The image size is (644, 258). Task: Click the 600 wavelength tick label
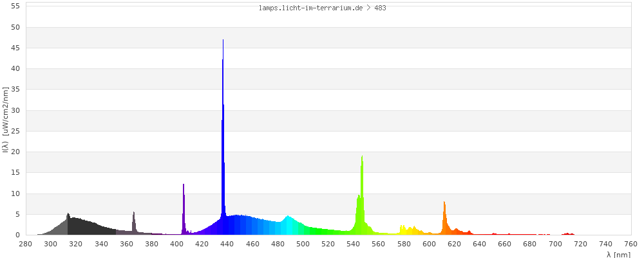[430, 244]
